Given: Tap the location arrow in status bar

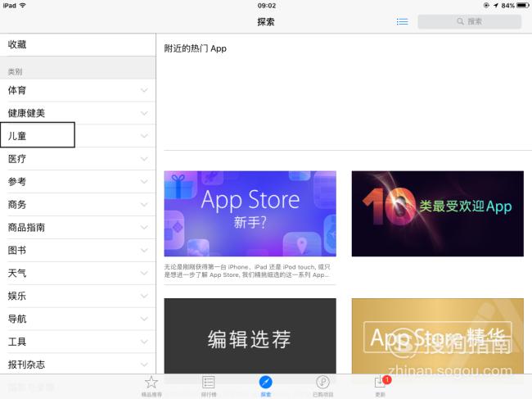Looking at the screenshot, I should pos(496,6).
